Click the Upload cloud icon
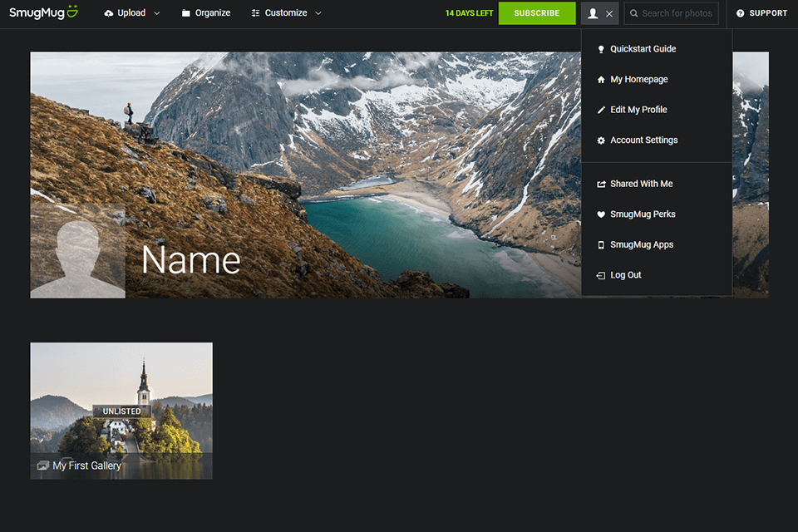 tap(109, 13)
